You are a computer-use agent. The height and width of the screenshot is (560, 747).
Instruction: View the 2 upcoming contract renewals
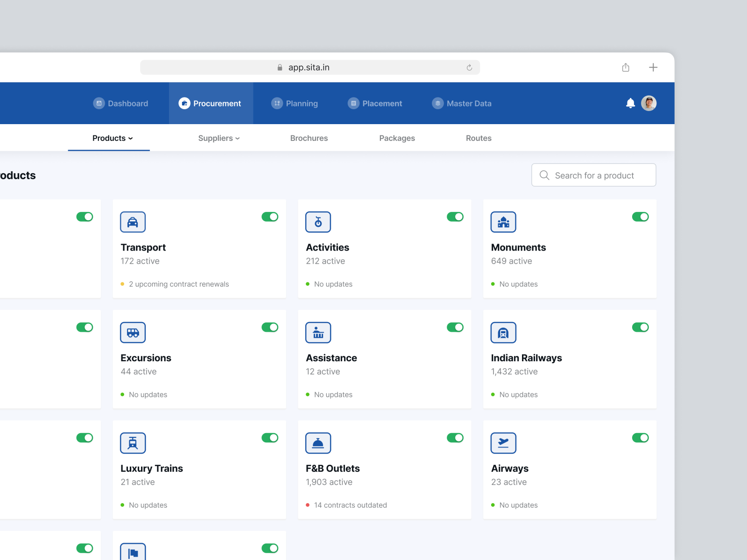pyautogui.click(x=179, y=284)
